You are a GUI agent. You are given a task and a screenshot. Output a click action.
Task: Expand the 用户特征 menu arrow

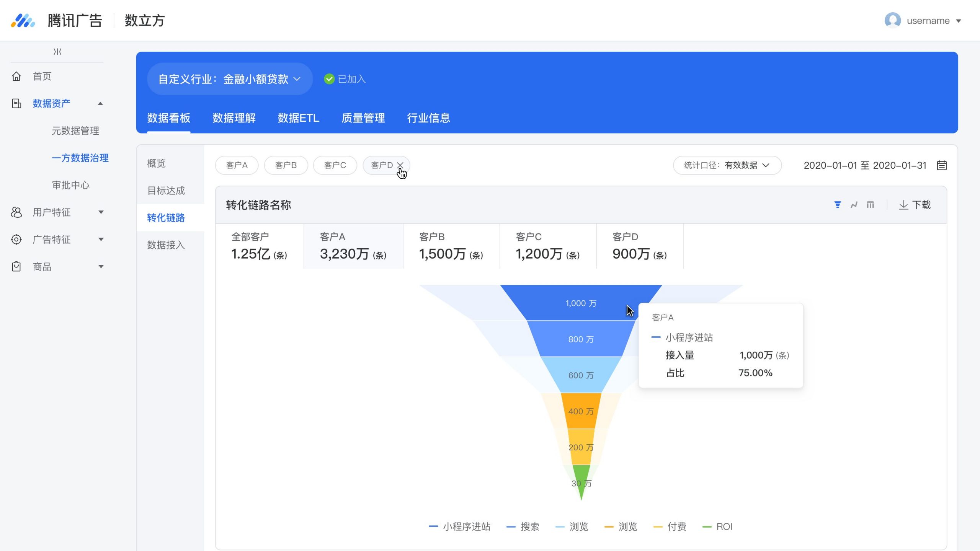(101, 212)
